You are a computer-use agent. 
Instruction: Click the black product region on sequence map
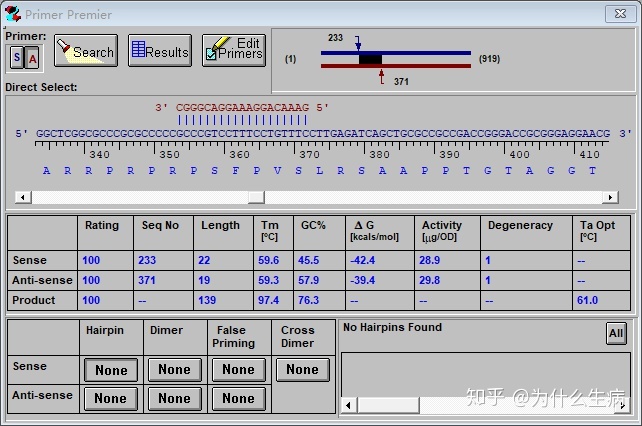[371, 59]
